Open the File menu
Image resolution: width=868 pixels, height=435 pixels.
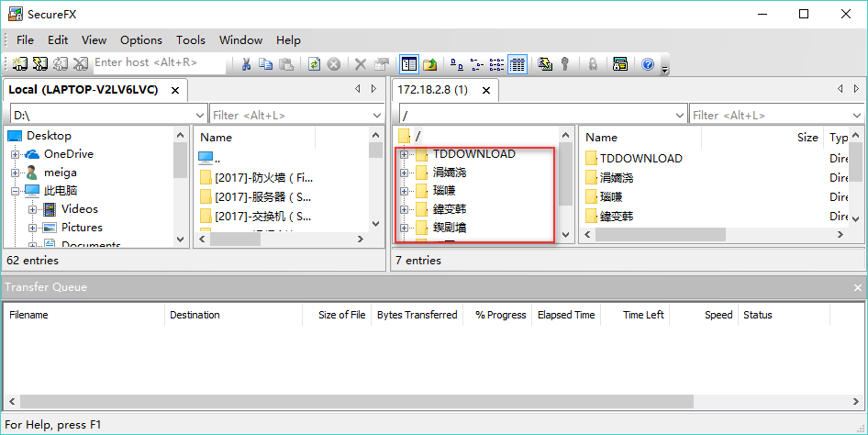(25, 39)
